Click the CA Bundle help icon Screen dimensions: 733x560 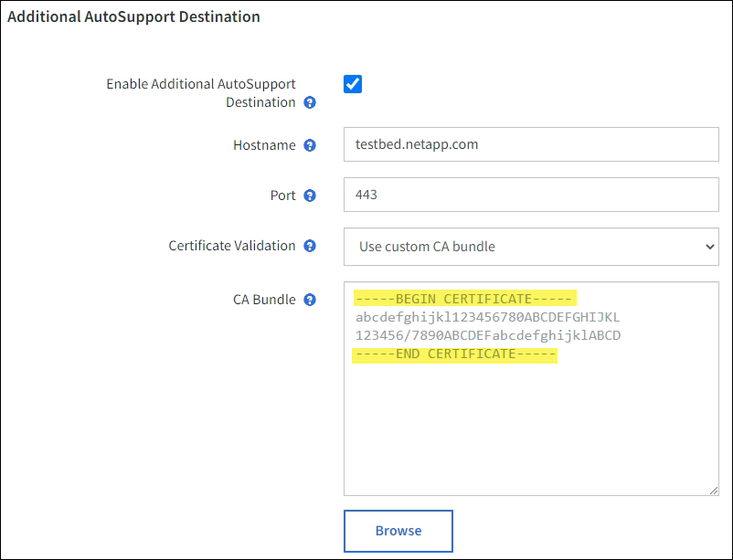(x=310, y=300)
